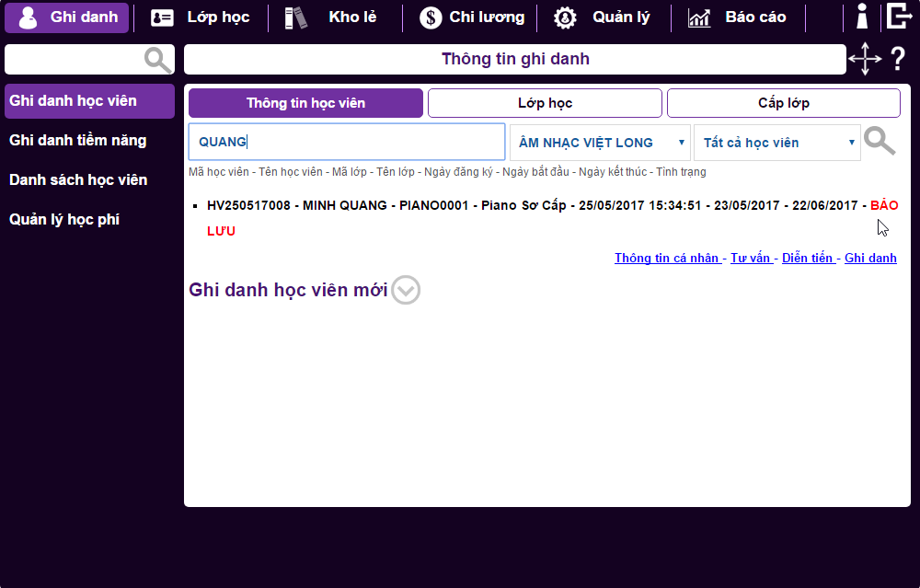The width and height of the screenshot is (920, 588).
Task: Open Chi lương salary menu
Action: coord(473,17)
